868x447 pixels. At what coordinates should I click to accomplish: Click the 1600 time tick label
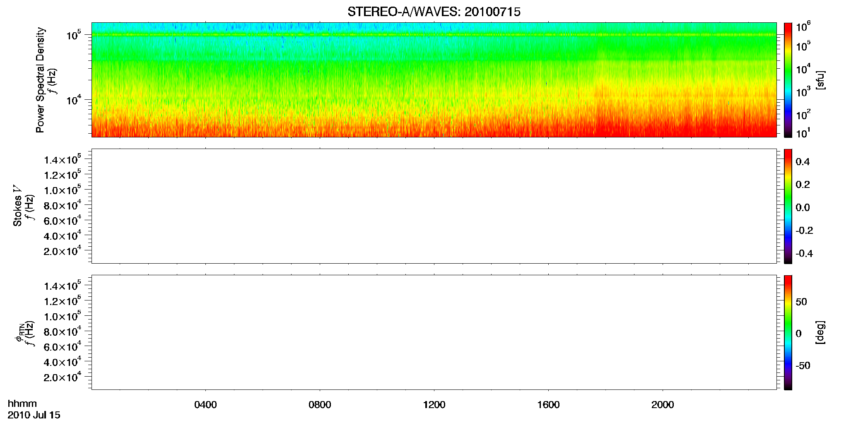pyautogui.click(x=548, y=405)
